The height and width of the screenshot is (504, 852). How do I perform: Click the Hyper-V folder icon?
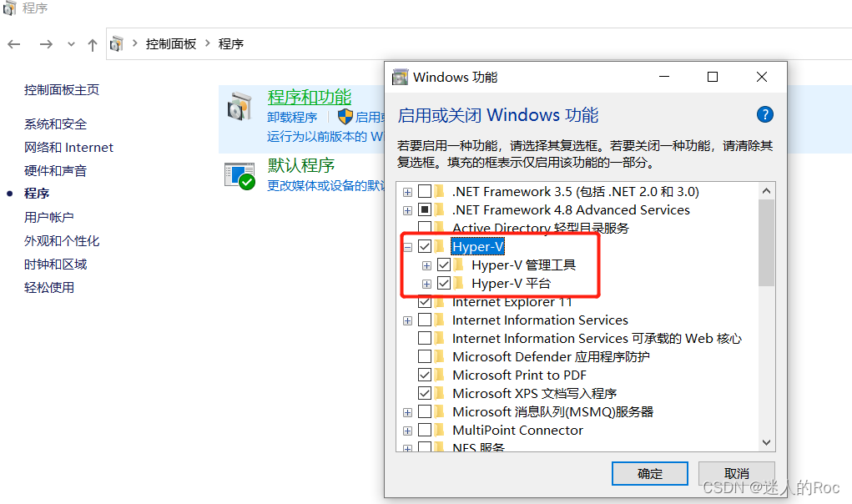tap(441, 246)
